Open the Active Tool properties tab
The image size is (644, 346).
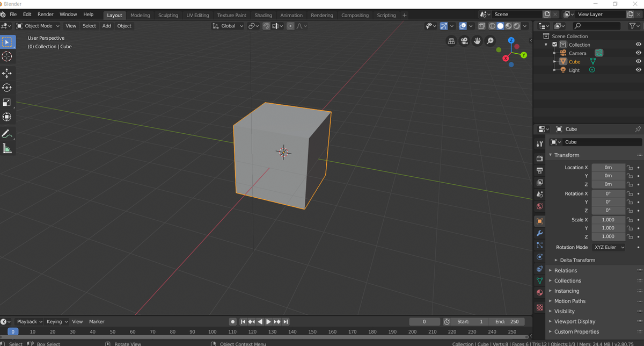540,143
